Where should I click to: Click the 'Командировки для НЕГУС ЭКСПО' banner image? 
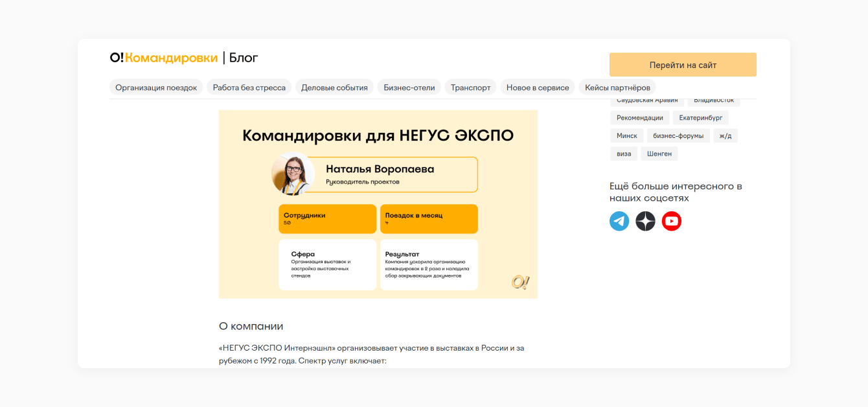[x=378, y=204]
